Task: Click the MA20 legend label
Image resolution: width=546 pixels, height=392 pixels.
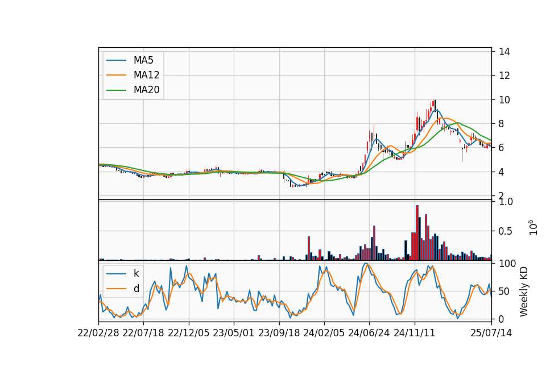Action: [x=146, y=90]
